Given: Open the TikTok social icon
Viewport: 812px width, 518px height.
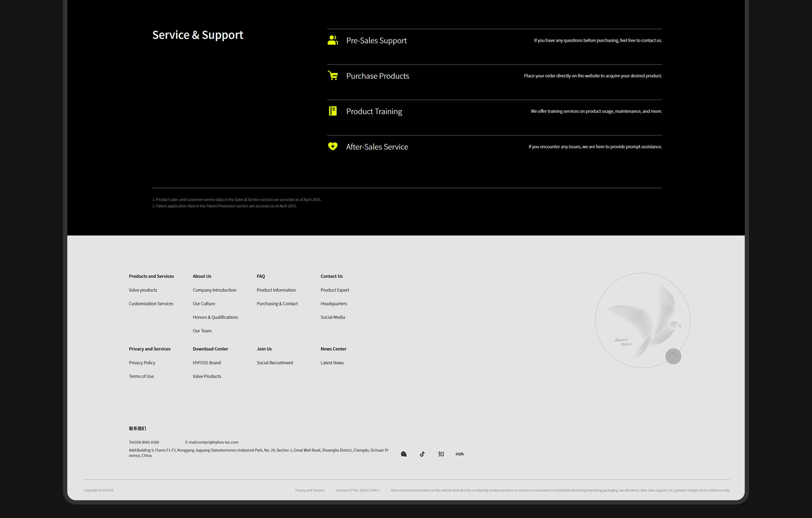Looking at the screenshot, I should (422, 454).
